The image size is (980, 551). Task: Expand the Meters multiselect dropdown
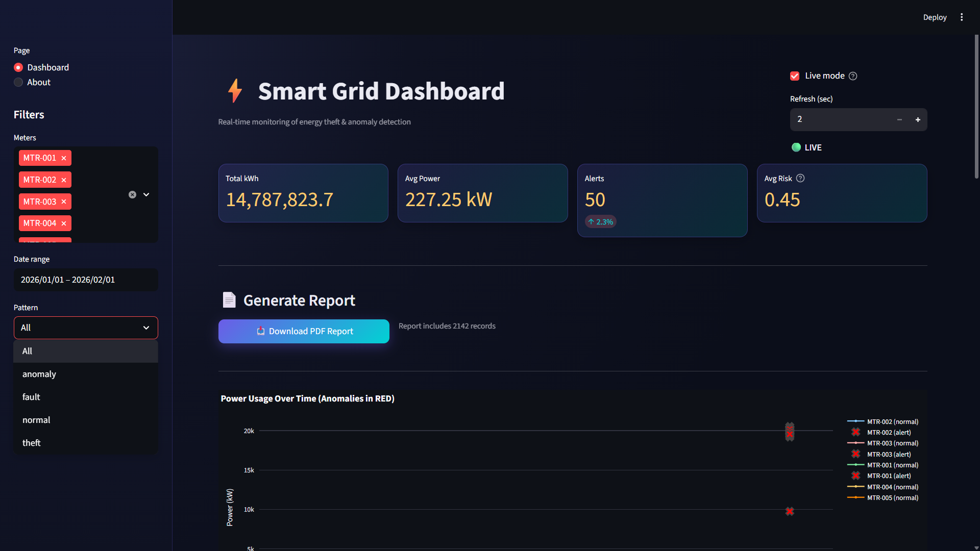146,194
